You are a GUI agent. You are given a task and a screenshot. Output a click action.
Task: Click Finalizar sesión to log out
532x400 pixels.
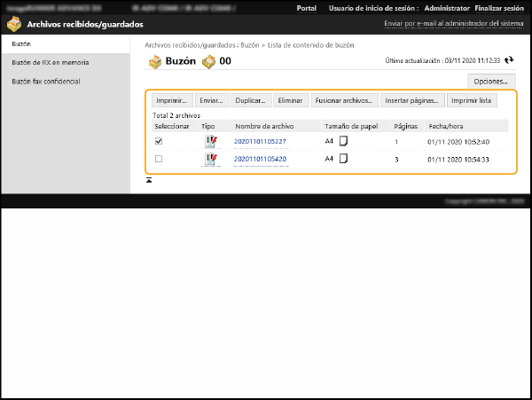point(499,8)
